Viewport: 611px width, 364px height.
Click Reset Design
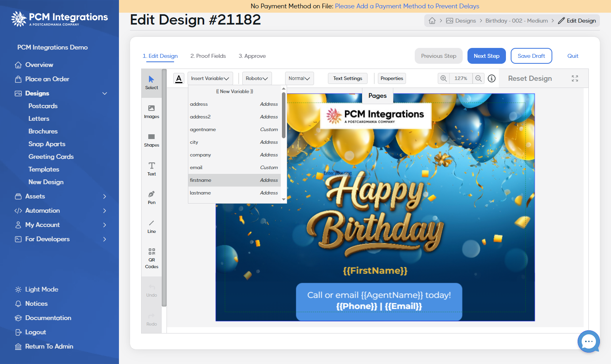tap(530, 78)
